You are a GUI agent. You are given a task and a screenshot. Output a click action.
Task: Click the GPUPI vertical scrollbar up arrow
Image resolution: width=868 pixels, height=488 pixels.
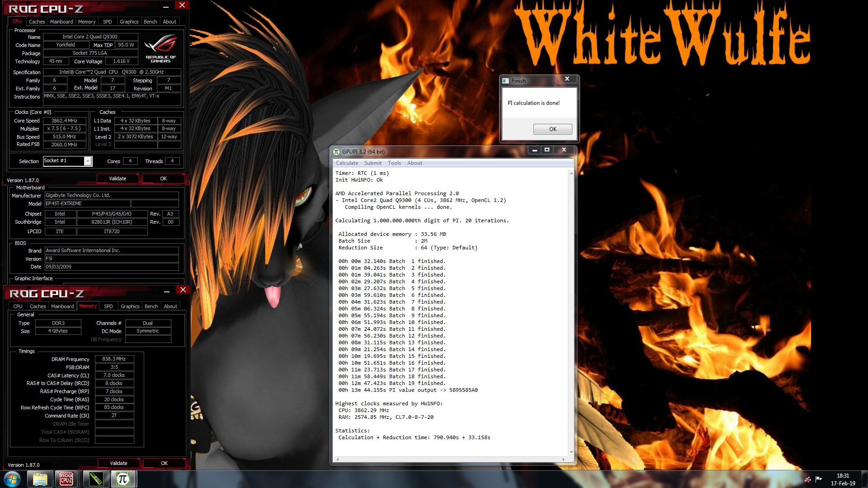[571, 174]
